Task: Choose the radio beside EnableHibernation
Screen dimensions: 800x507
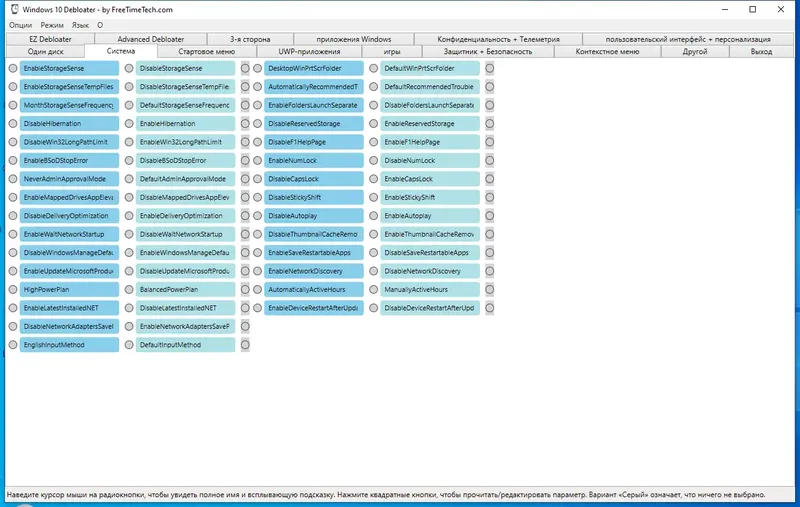Action: [129, 123]
